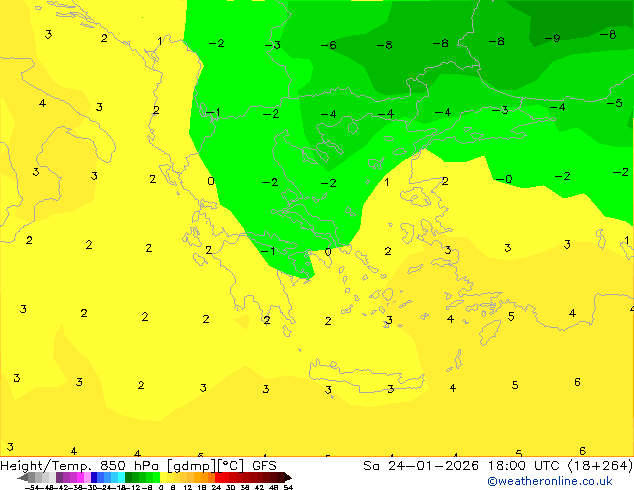Click the 'GFS' model label

point(264,466)
